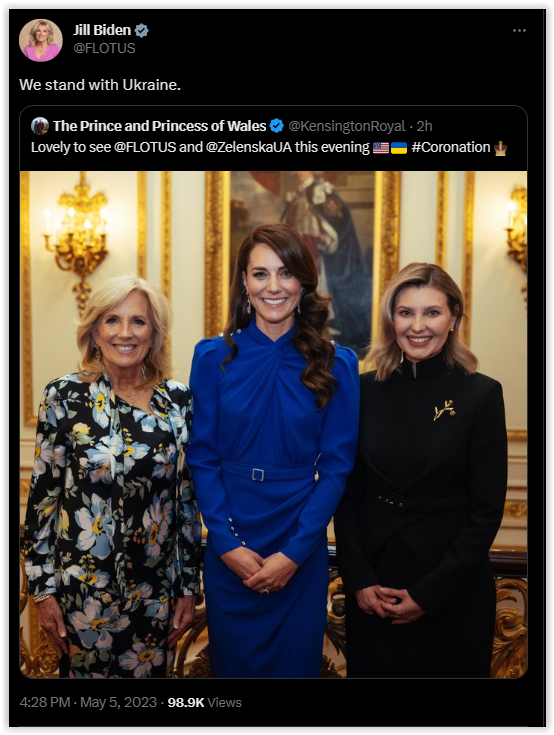Click the @KensingtonRoyal handle
The image size is (554, 735).
(x=346, y=126)
